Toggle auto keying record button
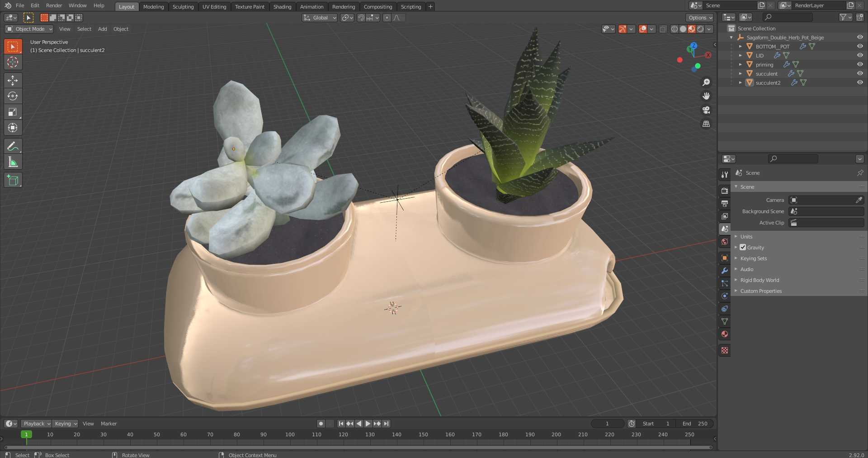 click(321, 424)
